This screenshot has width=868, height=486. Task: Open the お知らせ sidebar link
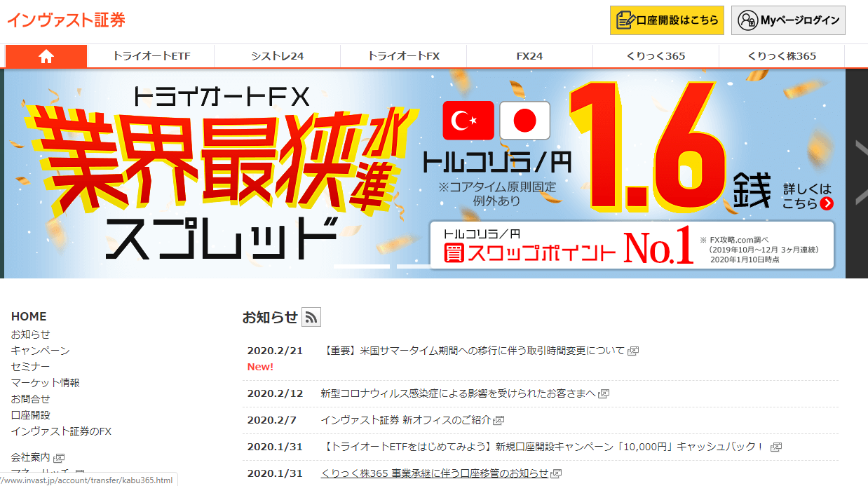point(31,335)
